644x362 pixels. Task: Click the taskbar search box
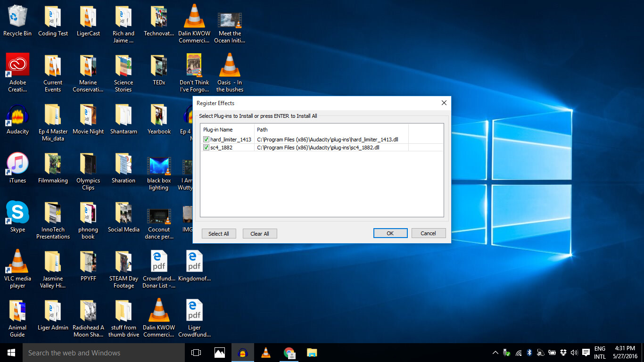(x=104, y=352)
